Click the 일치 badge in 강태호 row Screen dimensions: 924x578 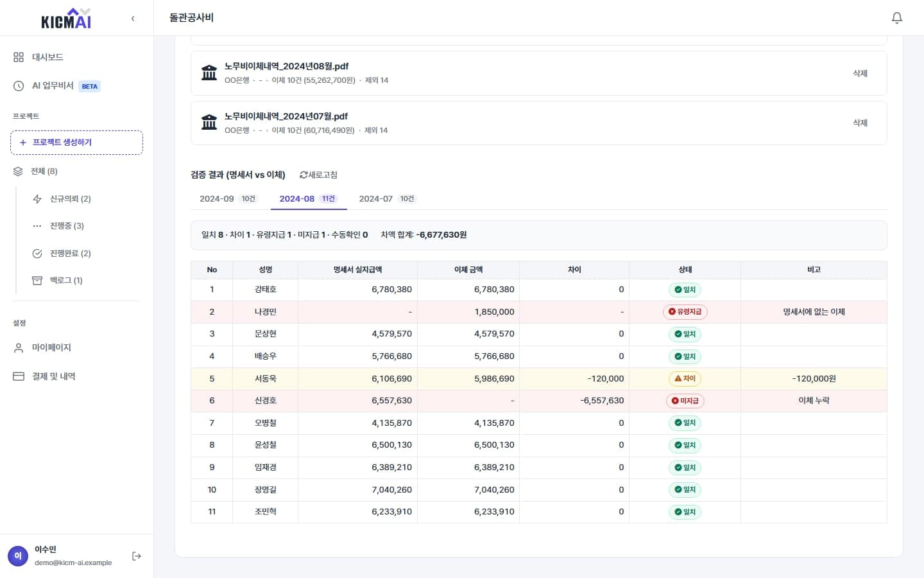coord(685,290)
